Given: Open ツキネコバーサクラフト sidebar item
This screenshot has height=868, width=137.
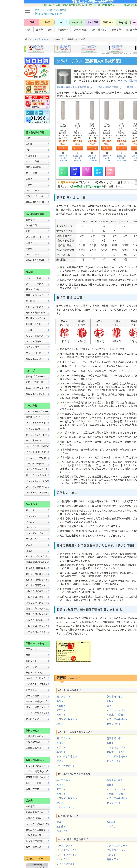Looking at the screenshot, I should coord(37,678).
